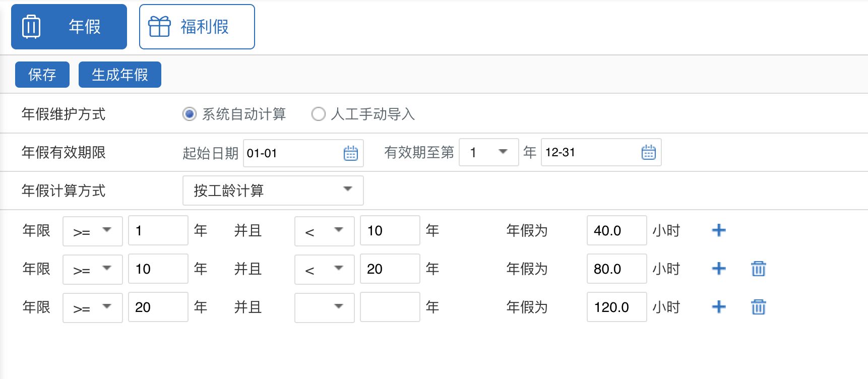Click the 保存 button
This screenshot has height=379, width=868.
click(42, 75)
